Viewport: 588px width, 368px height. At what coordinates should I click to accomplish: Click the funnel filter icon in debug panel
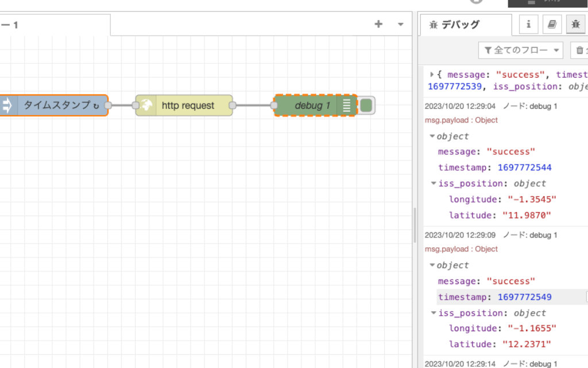click(x=488, y=50)
